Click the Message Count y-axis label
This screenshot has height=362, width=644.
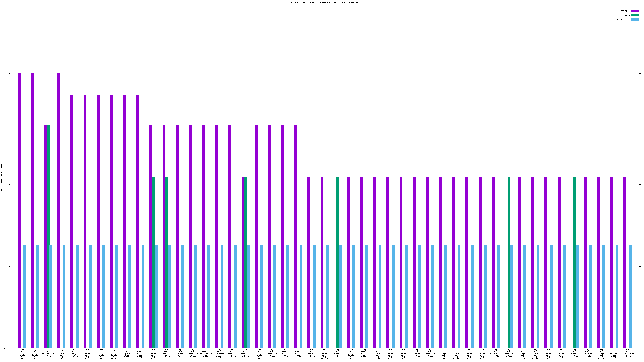click(x=1, y=177)
